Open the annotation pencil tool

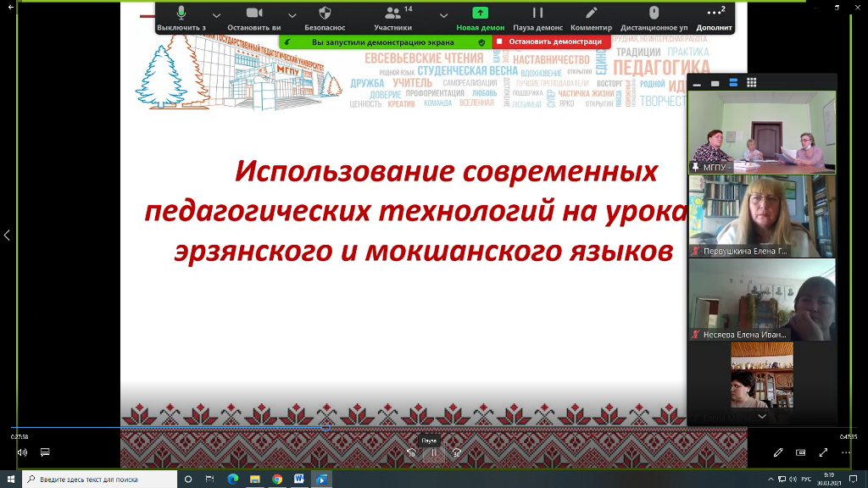coord(591,14)
